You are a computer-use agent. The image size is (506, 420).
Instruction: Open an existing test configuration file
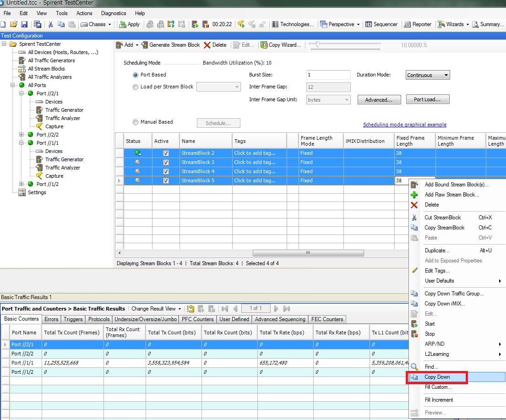(14, 24)
